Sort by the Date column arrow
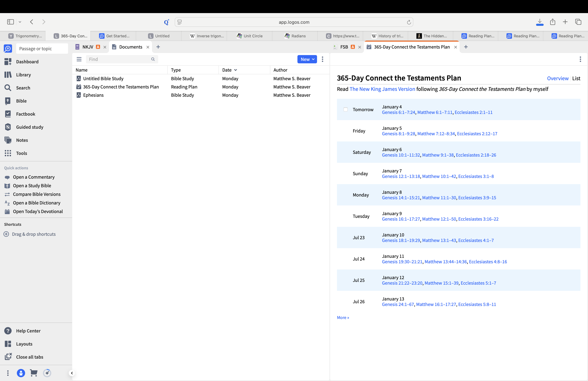 pyautogui.click(x=235, y=70)
